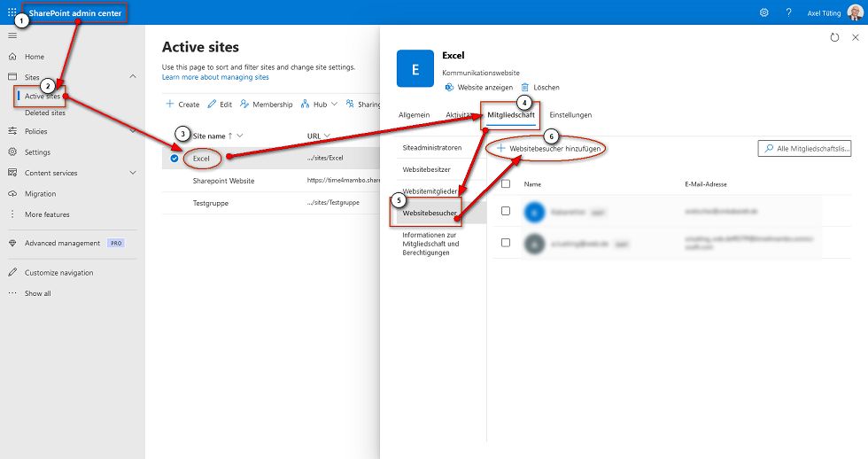The width and height of the screenshot is (868, 459).
Task: Switch to the Allgemein tab
Action: pos(415,114)
